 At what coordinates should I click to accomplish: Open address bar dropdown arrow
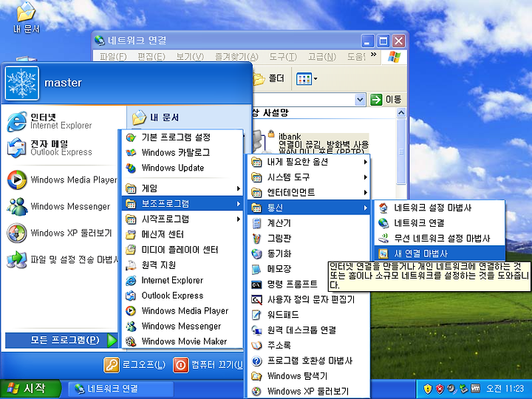pyautogui.click(x=360, y=100)
